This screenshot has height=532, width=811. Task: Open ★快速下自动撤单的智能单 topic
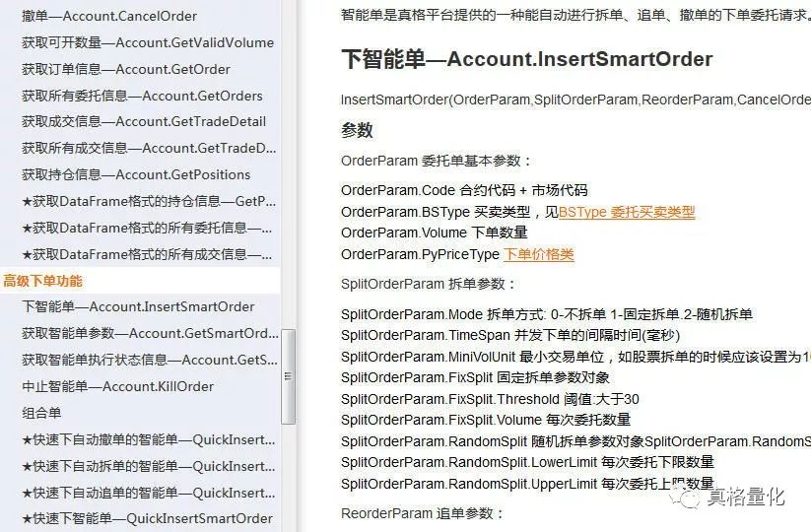[x=149, y=439]
